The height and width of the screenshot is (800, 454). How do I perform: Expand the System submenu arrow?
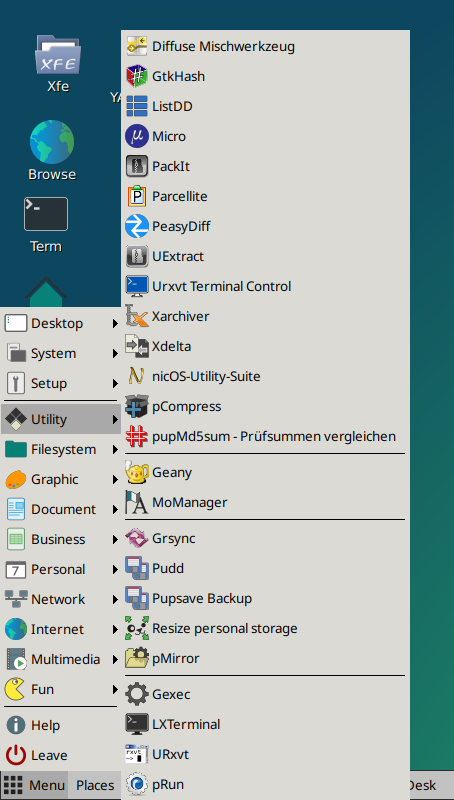coord(115,354)
